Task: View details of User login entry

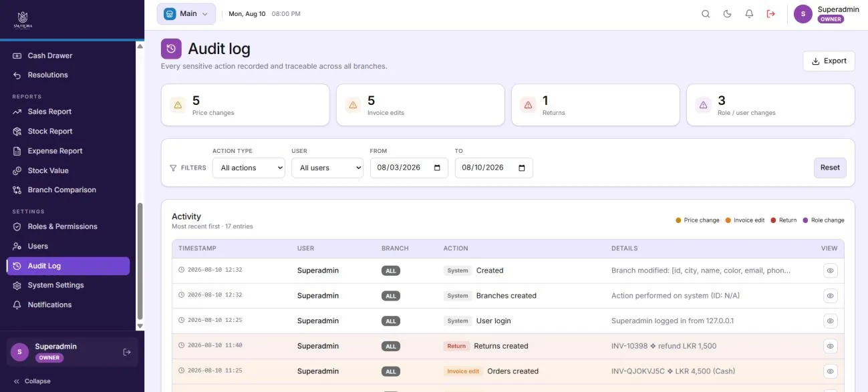Action: [x=830, y=321]
